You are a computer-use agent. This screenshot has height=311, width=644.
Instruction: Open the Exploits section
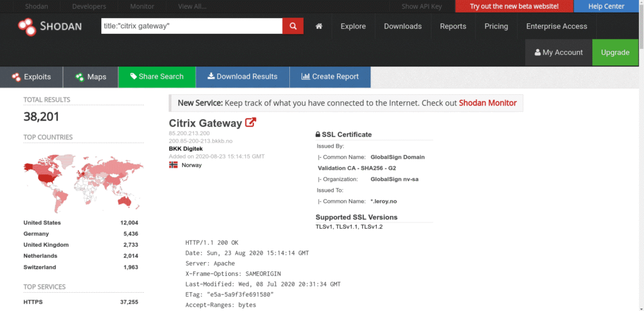[31, 77]
